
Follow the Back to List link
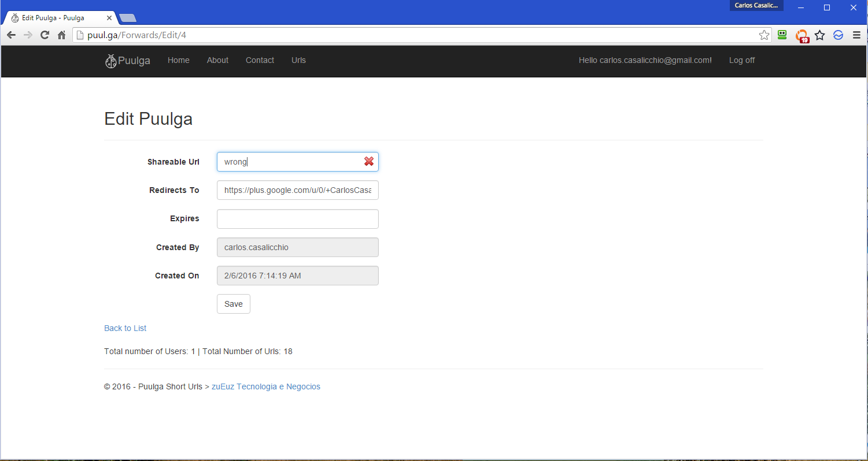click(125, 328)
